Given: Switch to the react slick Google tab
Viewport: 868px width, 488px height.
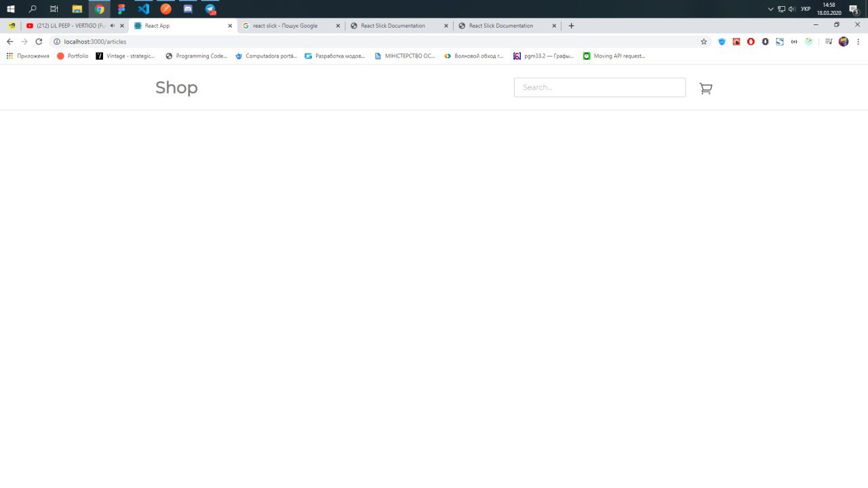Looking at the screenshot, I should (292, 26).
